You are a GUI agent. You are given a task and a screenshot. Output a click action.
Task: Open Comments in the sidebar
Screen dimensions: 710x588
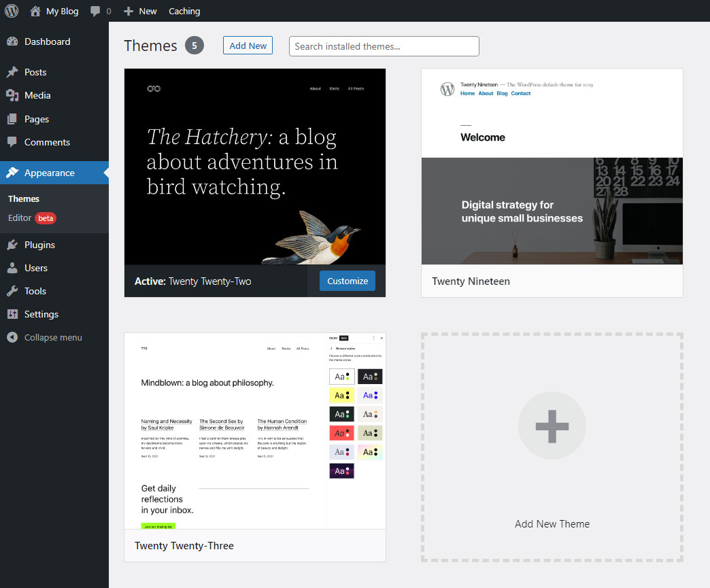pyautogui.click(x=54, y=142)
